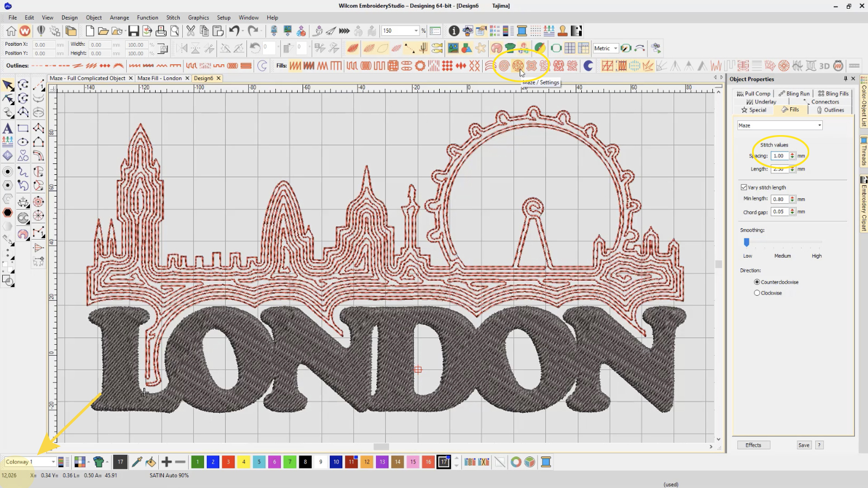The image size is (868, 488).
Task: Click the Save button in Object Properties
Action: pos(804,445)
